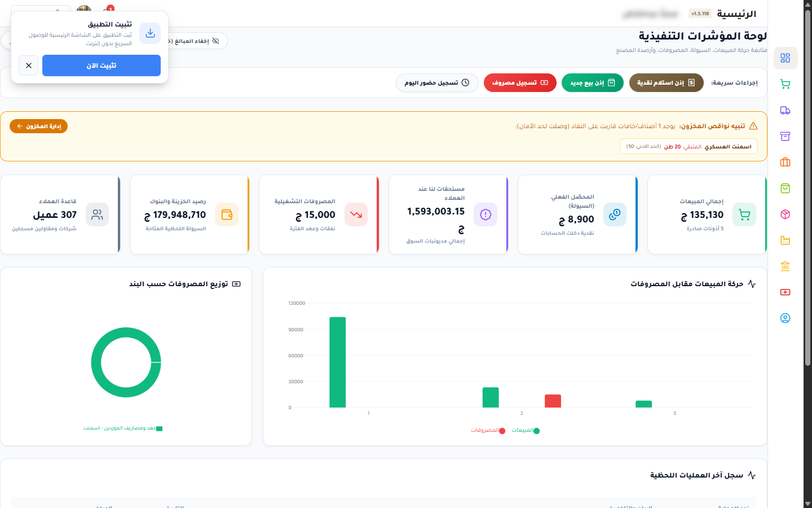Image resolution: width=812 pixels, height=508 pixels.
Task: Open the yellow factory sidebar icon
Action: pyautogui.click(x=785, y=240)
